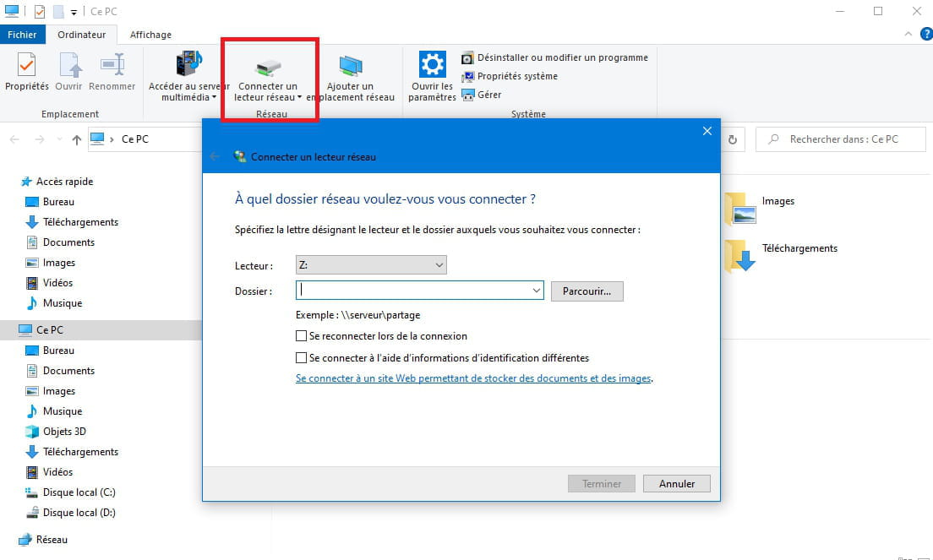
Task: Select Documents under Accès rapide
Action: [x=60, y=242]
